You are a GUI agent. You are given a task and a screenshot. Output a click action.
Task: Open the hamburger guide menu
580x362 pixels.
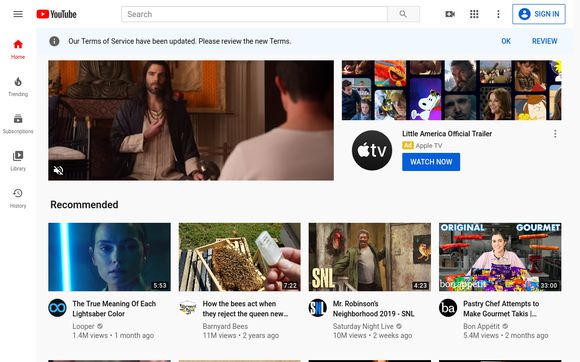18,14
